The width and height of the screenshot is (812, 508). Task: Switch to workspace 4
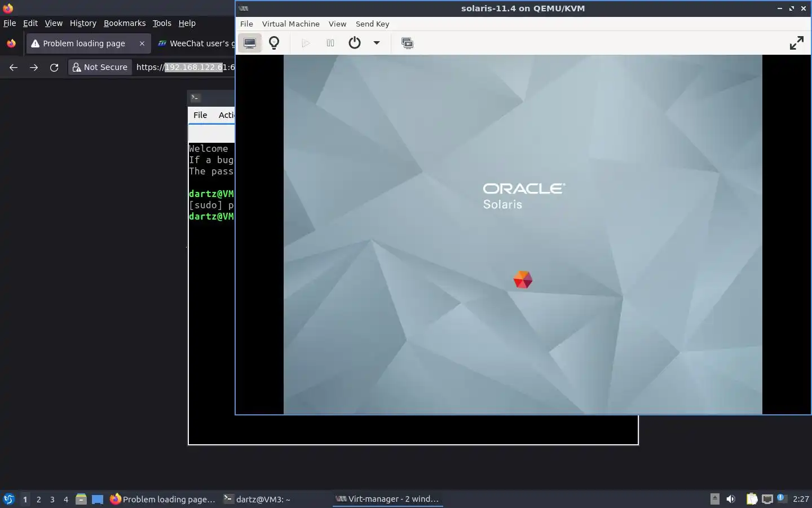pyautogui.click(x=65, y=499)
